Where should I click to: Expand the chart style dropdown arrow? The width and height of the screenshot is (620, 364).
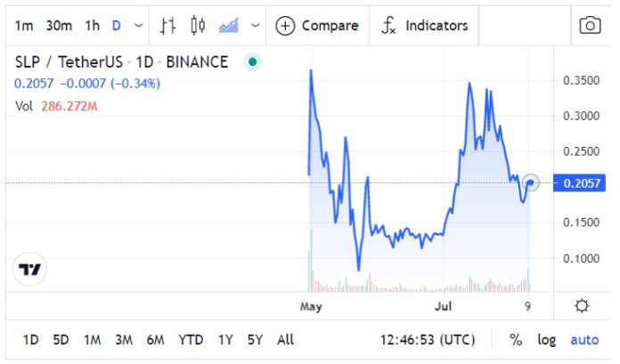click(x=257, y=26)
